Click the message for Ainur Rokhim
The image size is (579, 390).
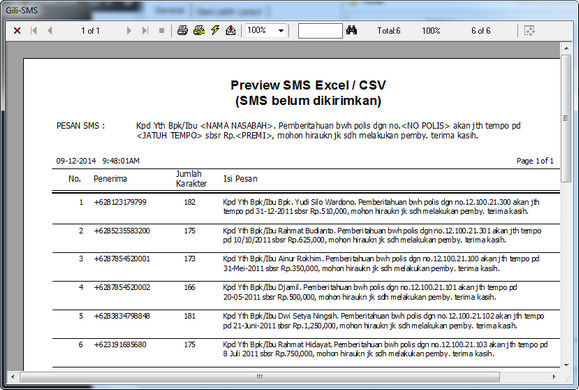381,264
